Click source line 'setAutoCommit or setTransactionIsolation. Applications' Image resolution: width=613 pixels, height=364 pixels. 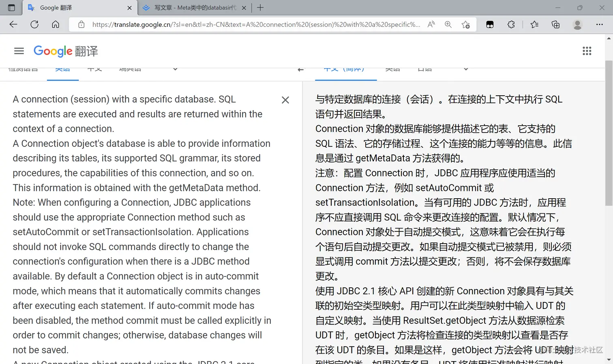click(x=131, y=232)
